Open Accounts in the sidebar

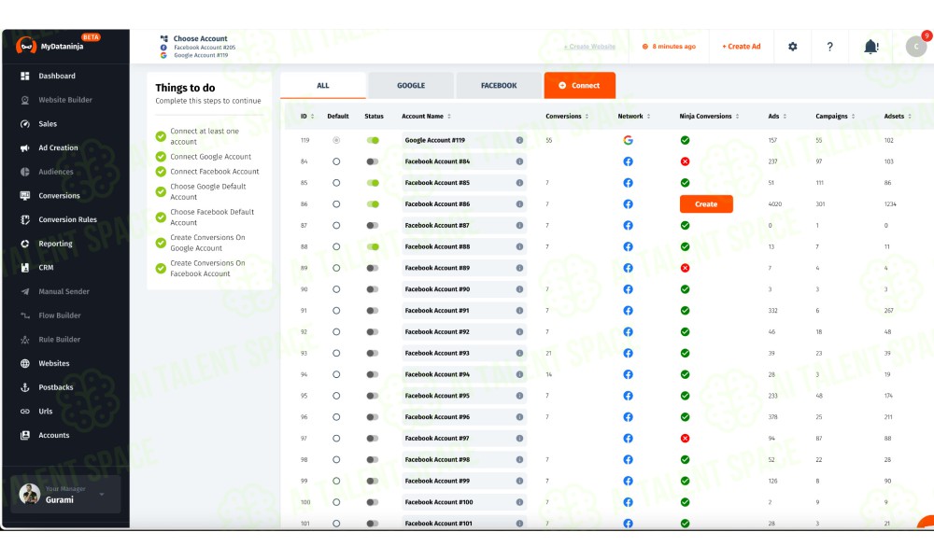point(53,436)
